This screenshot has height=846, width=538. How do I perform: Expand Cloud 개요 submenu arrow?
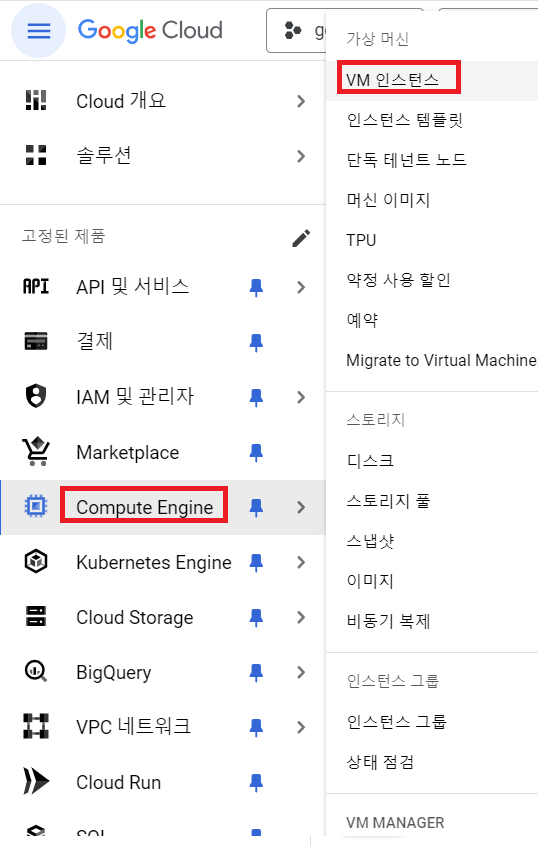(x=301, y=101)
